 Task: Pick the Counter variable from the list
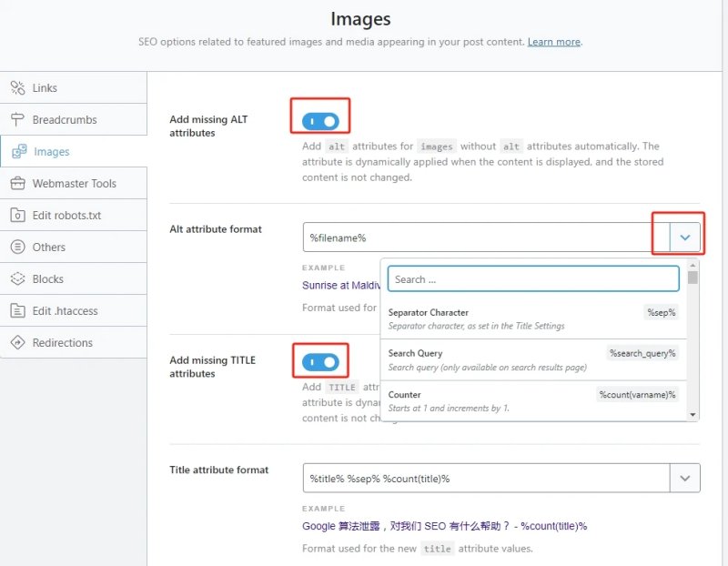[x=533, y=400]
